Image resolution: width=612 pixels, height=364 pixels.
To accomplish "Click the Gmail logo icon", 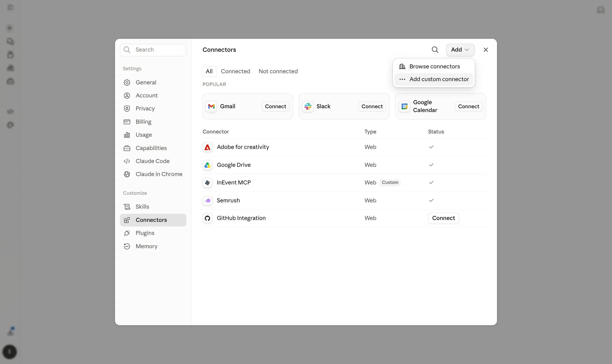I will coord(211,106).
